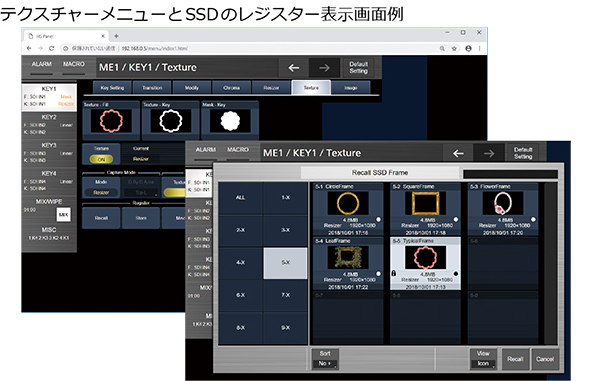Click Recall button in SSD Frame dialog
Image resolution: width=592 pixels, height=381 pixels.
tap(515, 359)
